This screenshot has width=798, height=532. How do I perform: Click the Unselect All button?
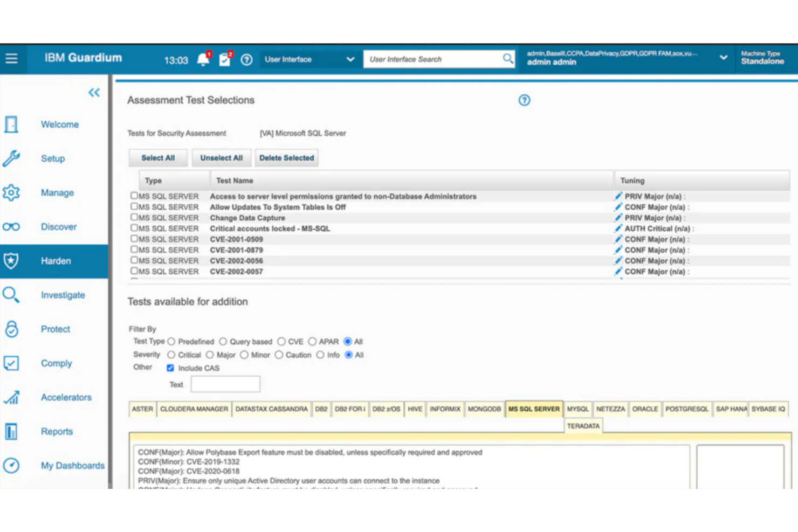(222, 158)
